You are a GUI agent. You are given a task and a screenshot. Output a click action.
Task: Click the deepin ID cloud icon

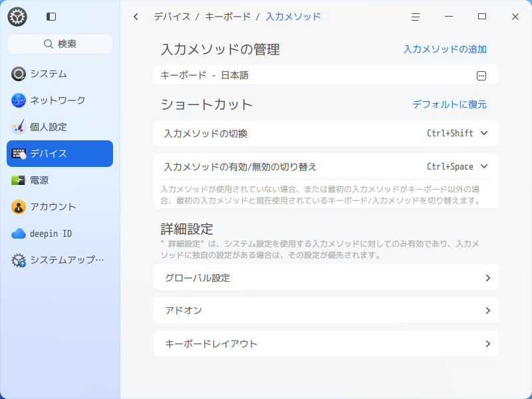[x=19, y=233]
